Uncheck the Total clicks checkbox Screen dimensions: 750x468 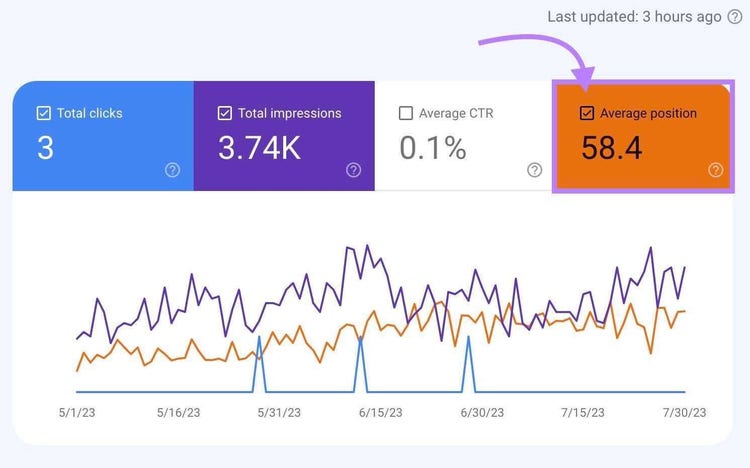pyautogui.click(x=44, y=113)
